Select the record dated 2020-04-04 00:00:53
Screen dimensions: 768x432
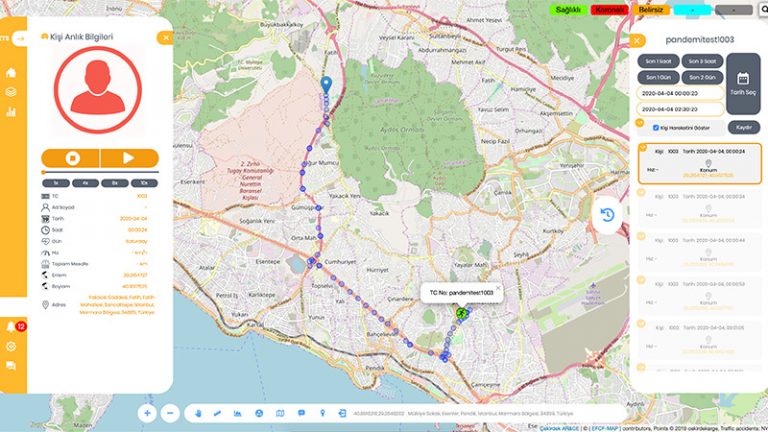(699, 295)
